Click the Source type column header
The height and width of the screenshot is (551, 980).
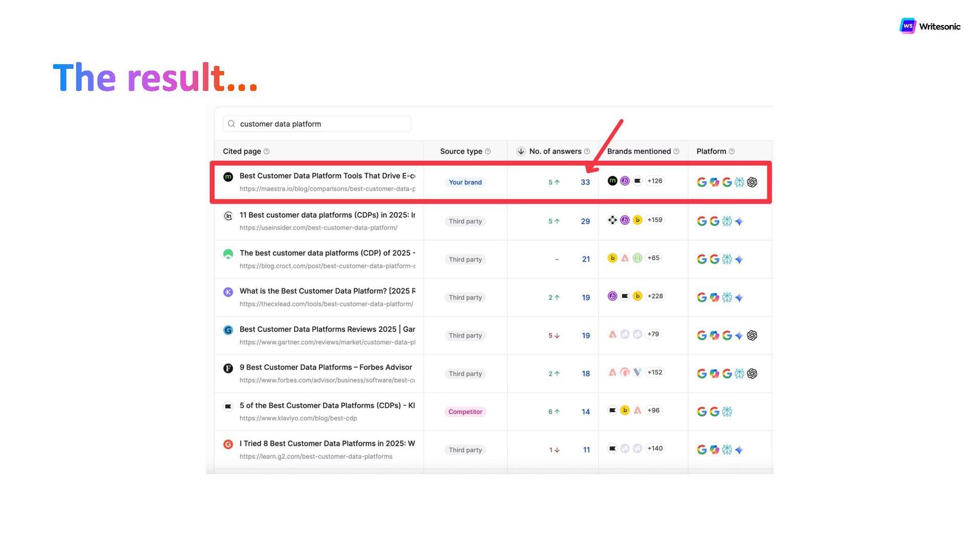coord(460,152)
